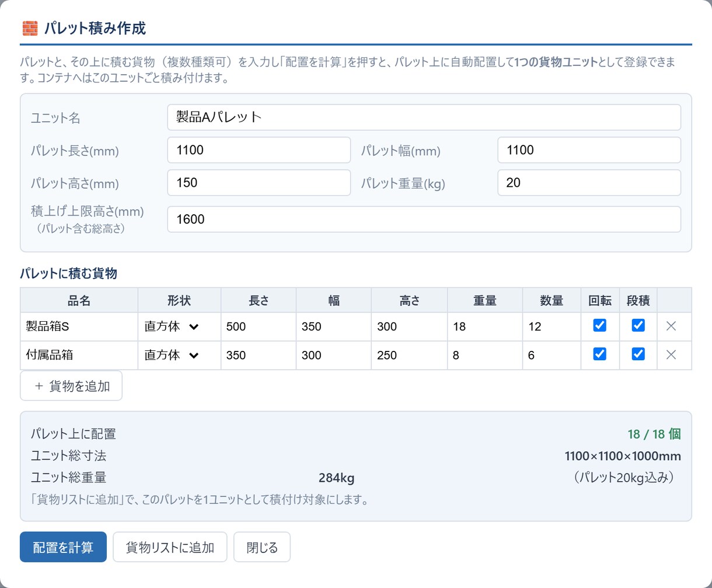The image size is (712, 588).
Task: Edit the 品名 cell containing 付属品箱
Action: 79,354
